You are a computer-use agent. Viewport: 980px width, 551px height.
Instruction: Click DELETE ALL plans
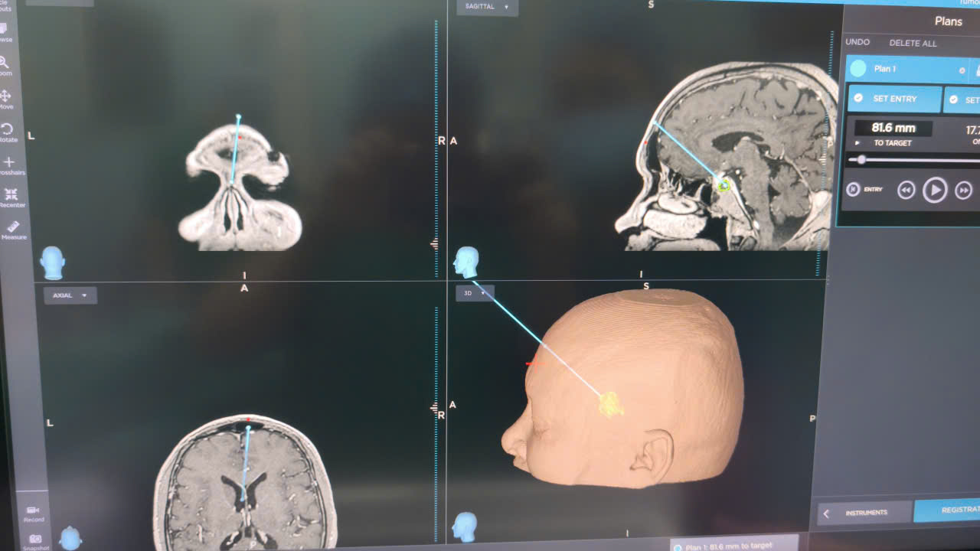pyautogui.click(x=913, y=43)
